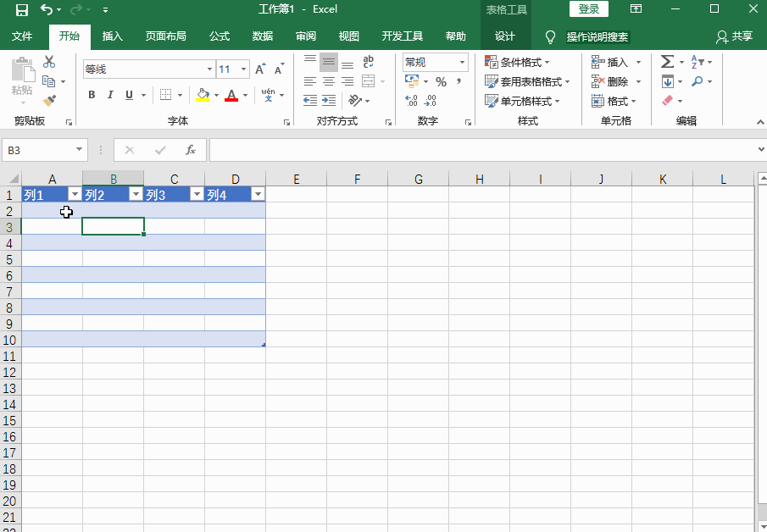This screenshot has height=532, width=767.
Task: Click the Save icon in quick access toolbar
Action: pyautogui.click(x=21, y=9)
